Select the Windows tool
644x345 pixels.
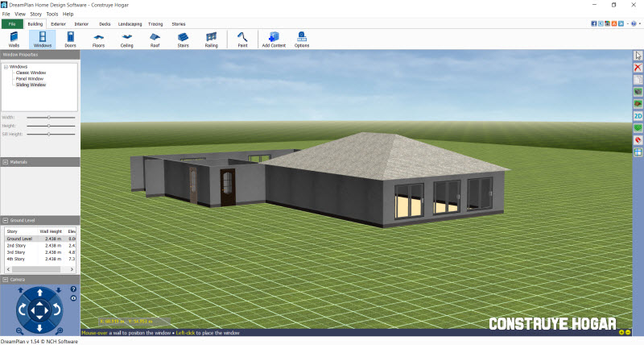click(x=43, y=39)
